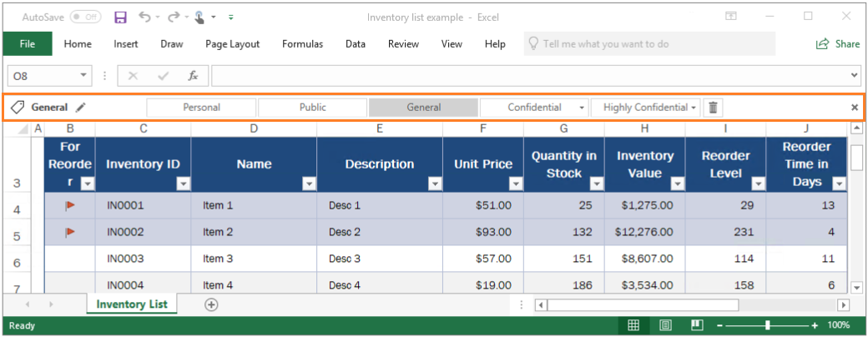Image resolution: width=868 pixels, height=337 pixels.
Task: Select the Public sensitivity label
Action: tap(312, 108)
